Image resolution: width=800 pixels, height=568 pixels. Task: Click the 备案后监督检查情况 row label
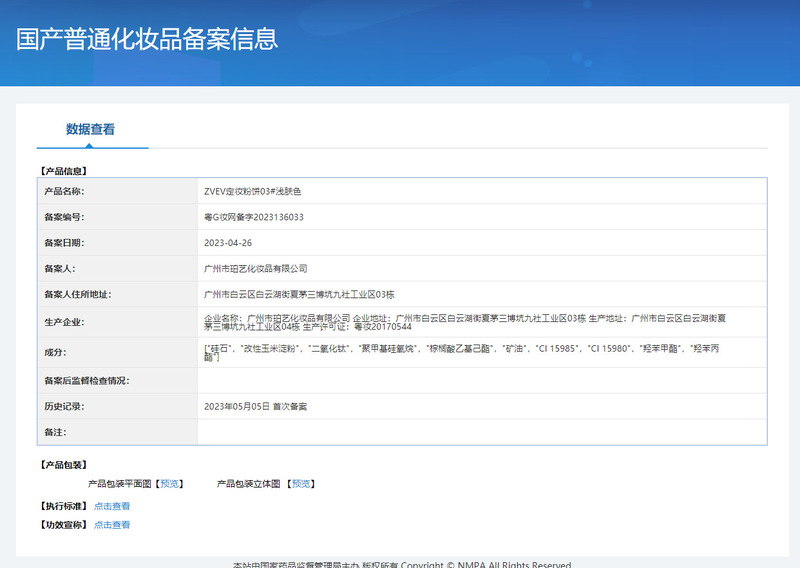(87, 381)
